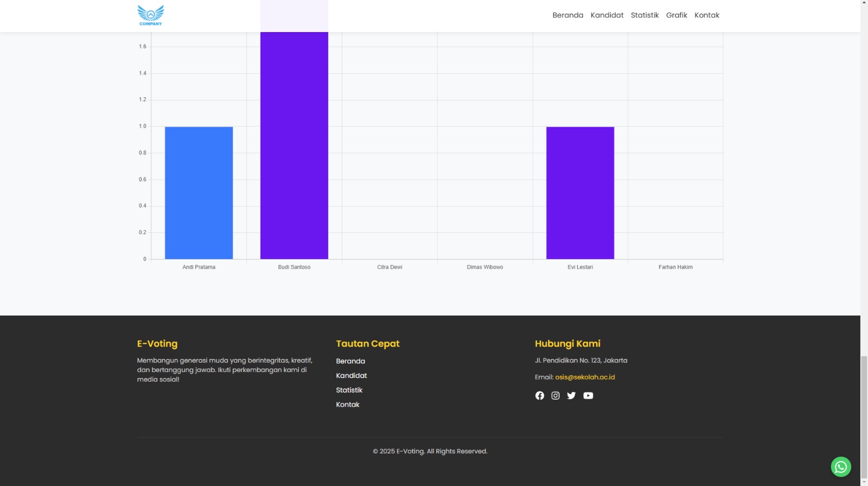868x486 pixels.
Task: Open Kandidat in top navigation
Action: [x=607, y=15]
